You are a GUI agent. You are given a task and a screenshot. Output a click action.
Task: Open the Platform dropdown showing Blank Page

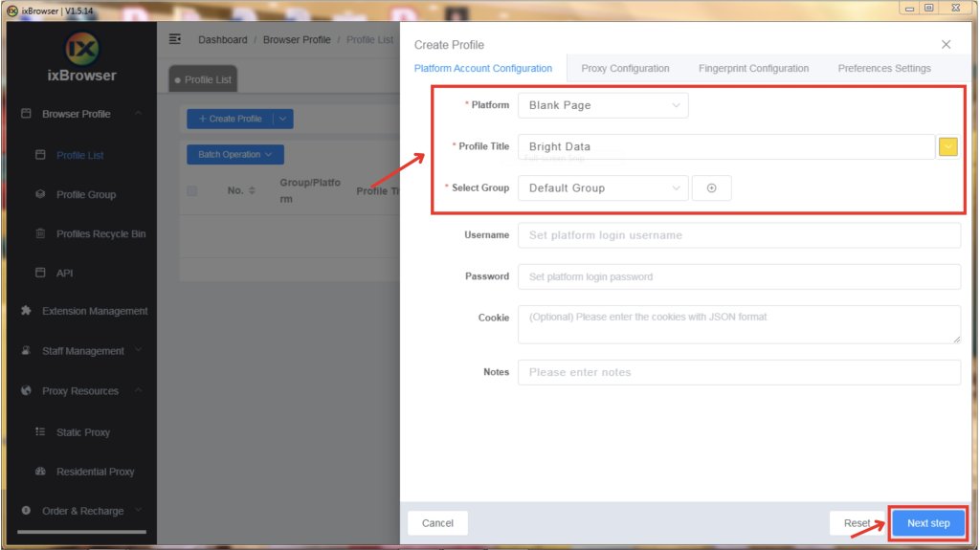pyautogui.click(x=602, y=105)
